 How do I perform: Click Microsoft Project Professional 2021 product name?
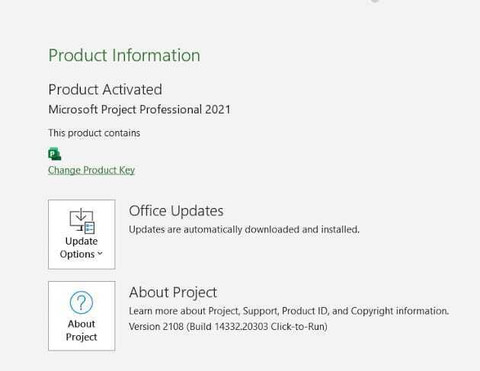point(139,109)
